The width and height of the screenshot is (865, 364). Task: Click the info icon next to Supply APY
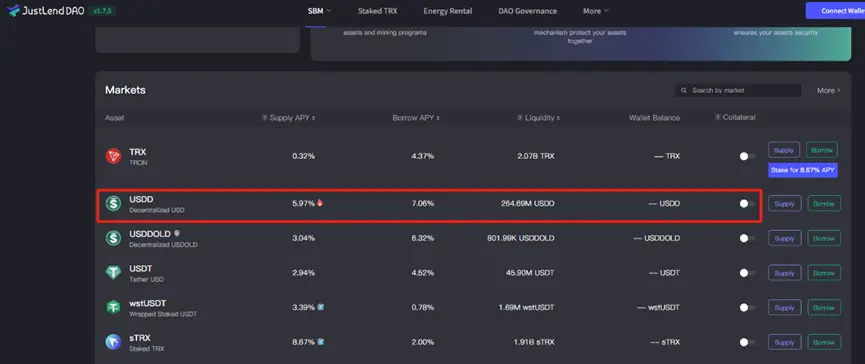coord(264,118)
